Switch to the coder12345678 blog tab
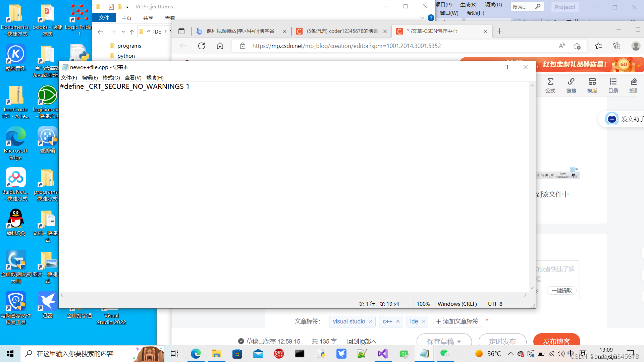This screenshot has width=644, height=362. coord(342,31)
